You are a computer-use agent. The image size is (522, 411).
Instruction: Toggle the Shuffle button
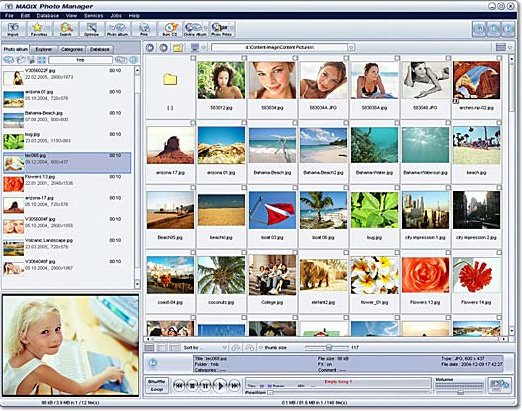coord(157,382)
